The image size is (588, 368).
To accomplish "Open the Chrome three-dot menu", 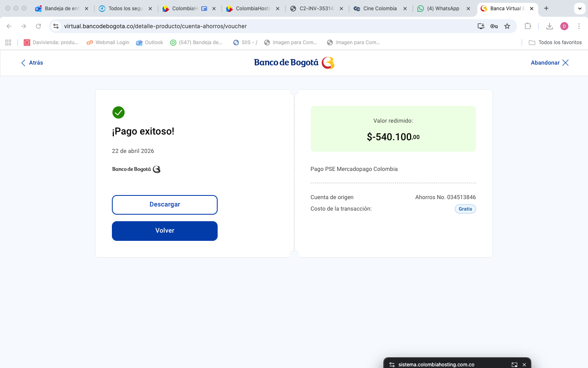I will coord(579,26).
